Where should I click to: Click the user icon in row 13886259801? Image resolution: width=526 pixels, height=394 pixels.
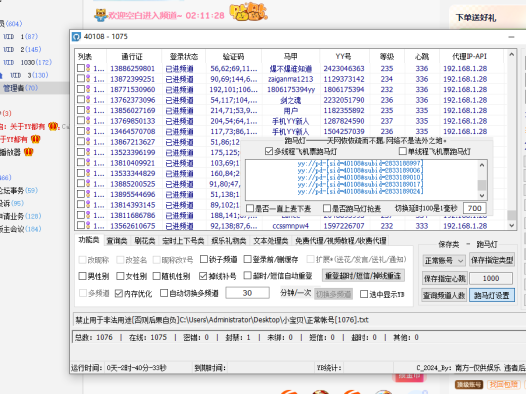88,68
